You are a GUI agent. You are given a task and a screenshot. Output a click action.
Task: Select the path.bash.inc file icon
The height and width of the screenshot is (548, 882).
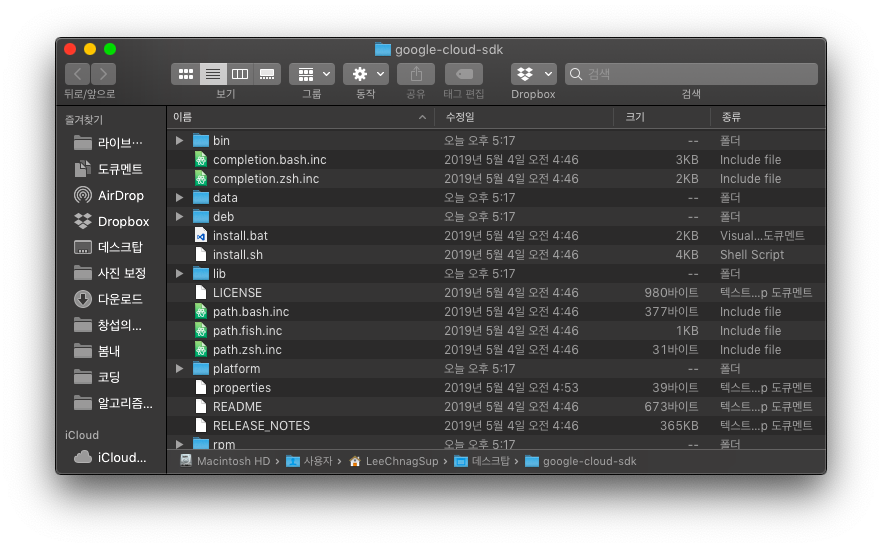tap(201, 312)
